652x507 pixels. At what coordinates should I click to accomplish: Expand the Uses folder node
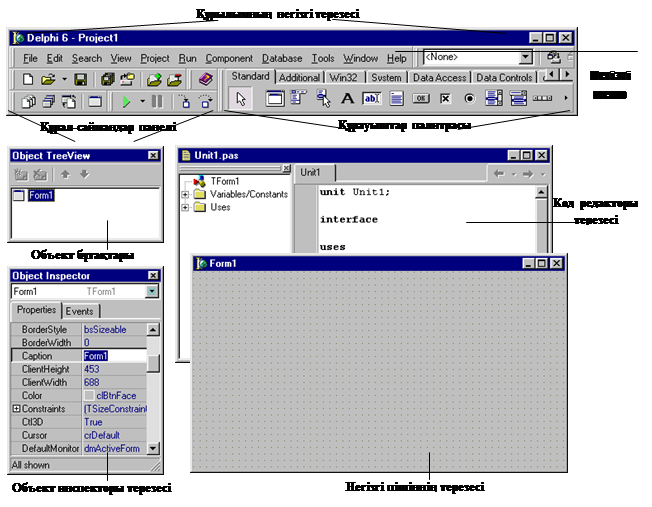click(x=185, y=207)
